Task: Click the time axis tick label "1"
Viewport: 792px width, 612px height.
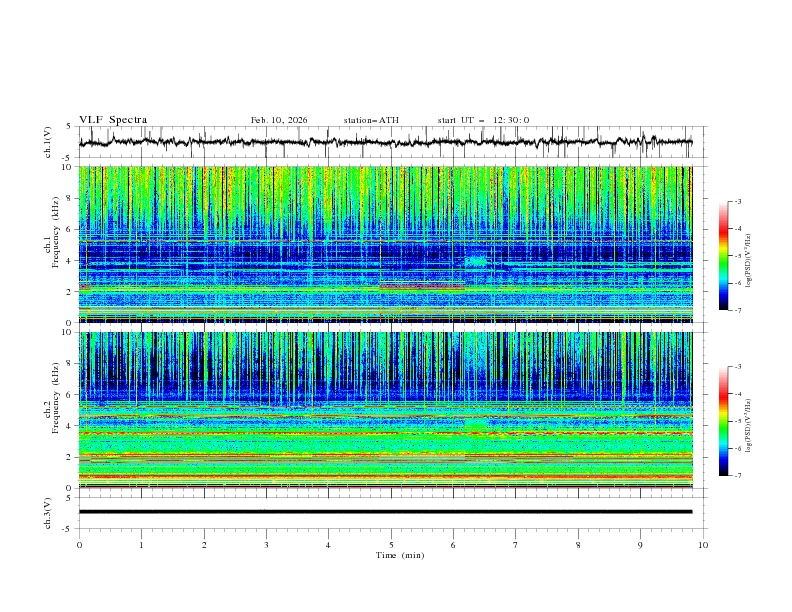Action: pyautogui.click(x=141, y=545)
